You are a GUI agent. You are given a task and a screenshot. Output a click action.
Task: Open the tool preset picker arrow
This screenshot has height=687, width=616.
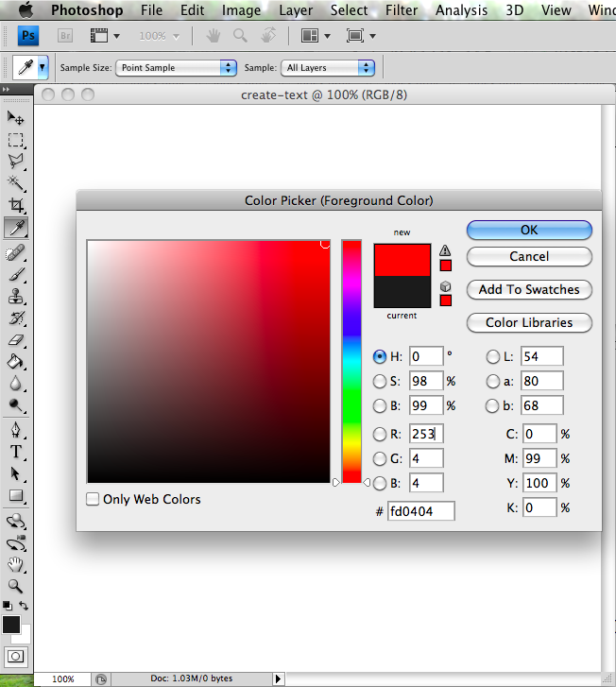[43, 67]
